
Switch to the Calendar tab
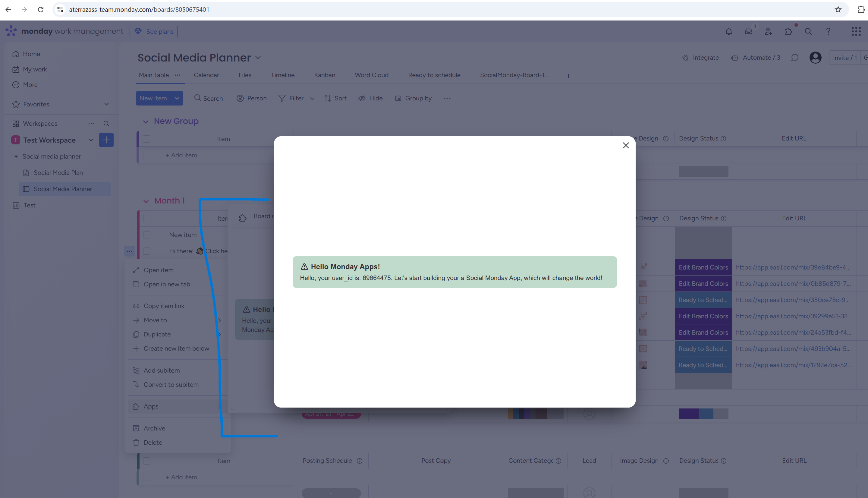[x=206, y=75]
